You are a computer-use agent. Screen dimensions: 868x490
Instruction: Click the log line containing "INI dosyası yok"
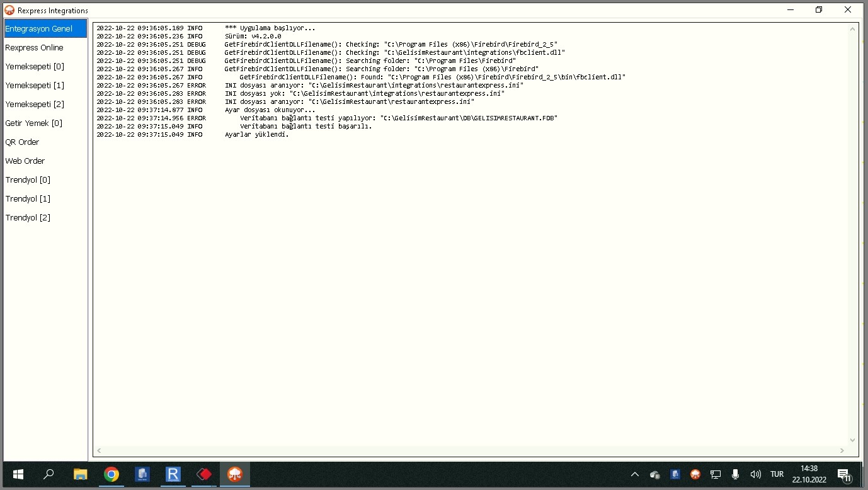(365, 93)
